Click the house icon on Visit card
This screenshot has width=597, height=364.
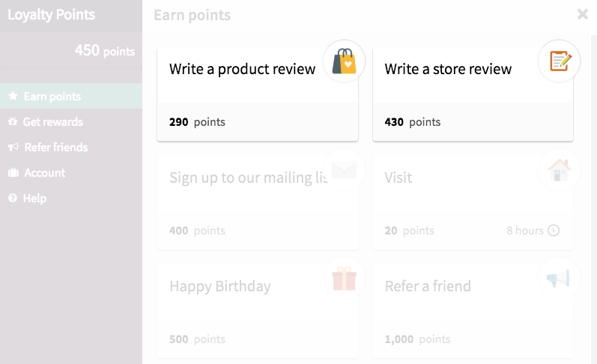pyautogui.click(x=559, y=170)
